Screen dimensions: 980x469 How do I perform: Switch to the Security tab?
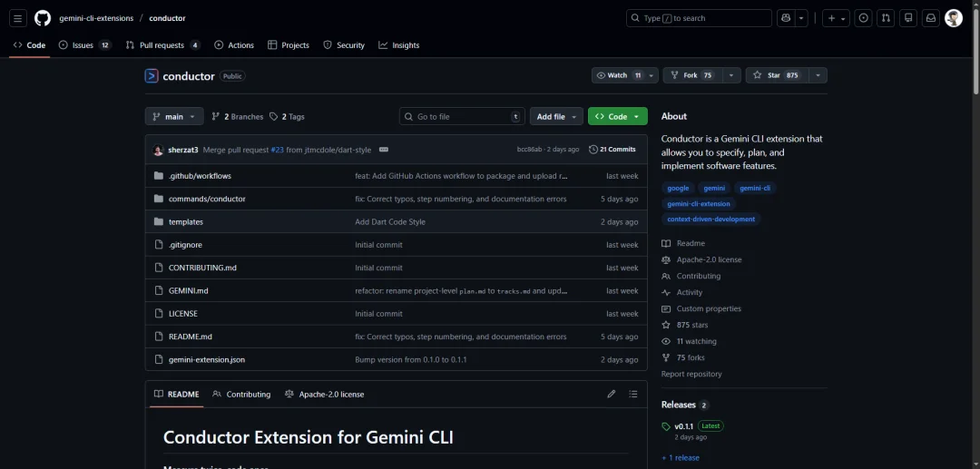344,45
